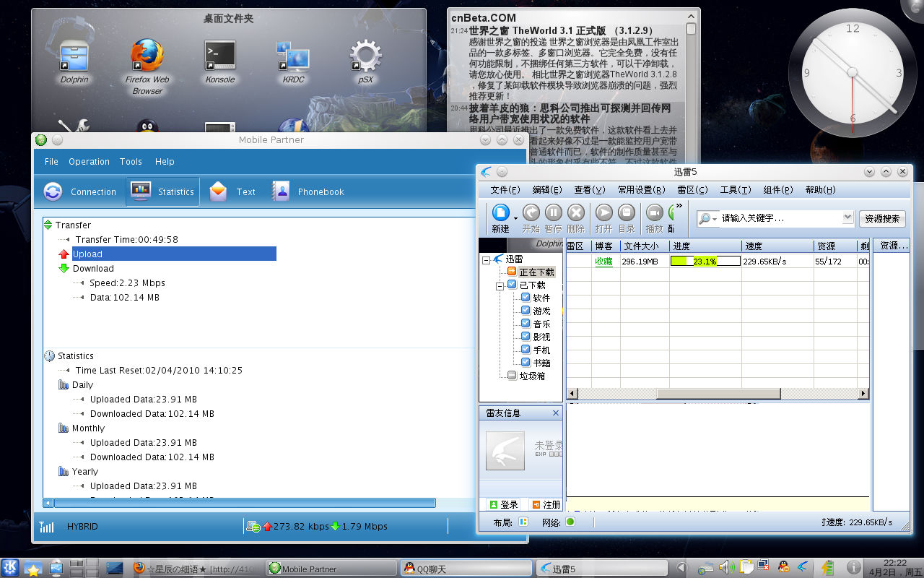Click the 打开 open icon in 迅雷5 toolbar
The width and height of the screenshot is (924, 578).
tap(604, 212)
